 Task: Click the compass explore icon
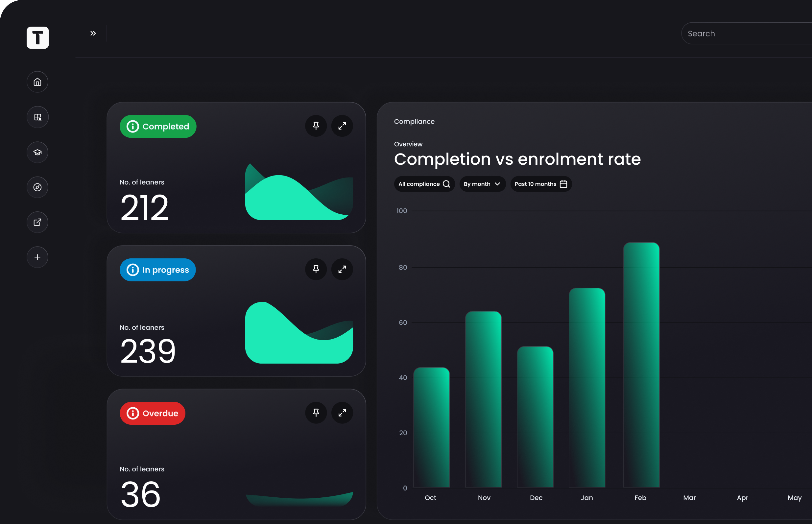[x=37, y=187]
